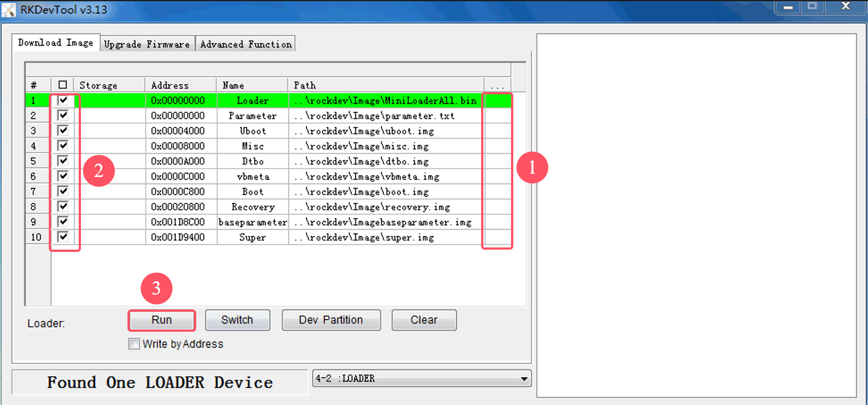
Task: Click address 0x0000A000 cell
Action: [x=181, y=161]
